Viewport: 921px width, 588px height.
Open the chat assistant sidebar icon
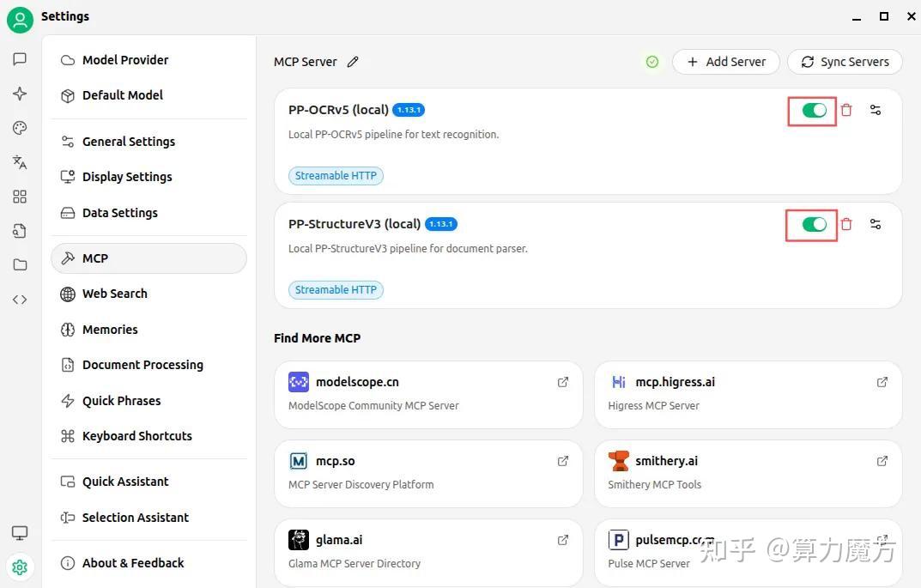pos(20,59)
